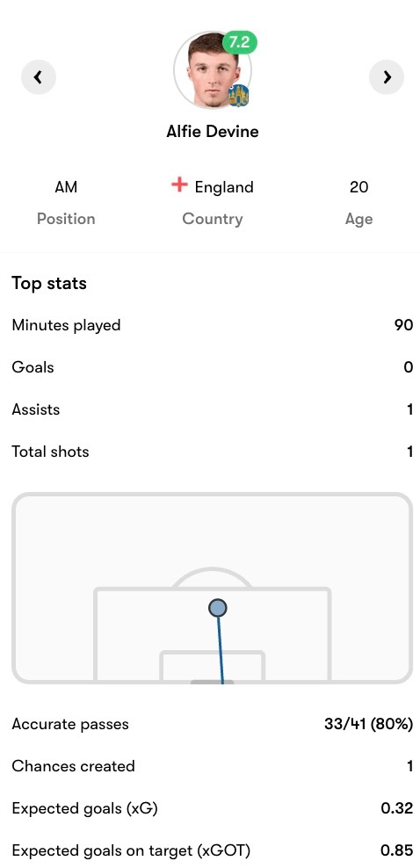Screen dimensions: 420x868
Task: Click the xGOT value 0.85
Action: [x=397, y=850]
